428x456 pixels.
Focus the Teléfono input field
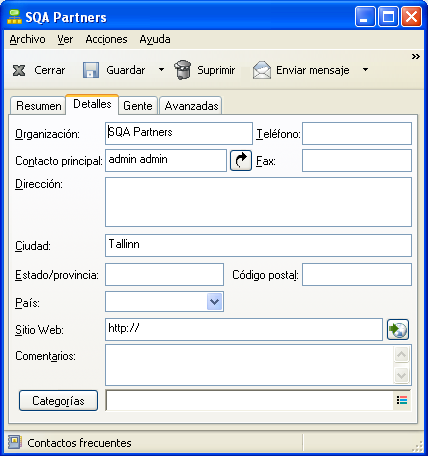click(x=357, y=133)
